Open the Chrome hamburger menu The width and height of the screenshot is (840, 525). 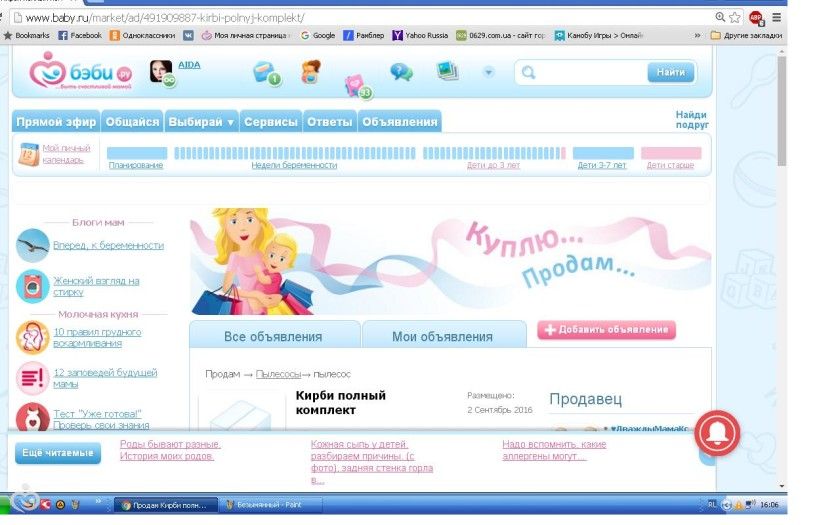777,17
